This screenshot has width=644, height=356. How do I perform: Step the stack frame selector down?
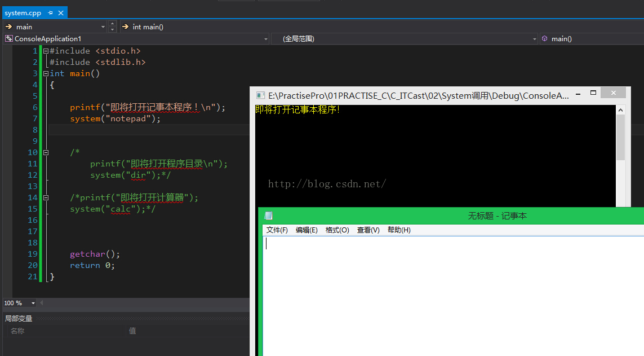pyautogui.click(x=113, y=29)
